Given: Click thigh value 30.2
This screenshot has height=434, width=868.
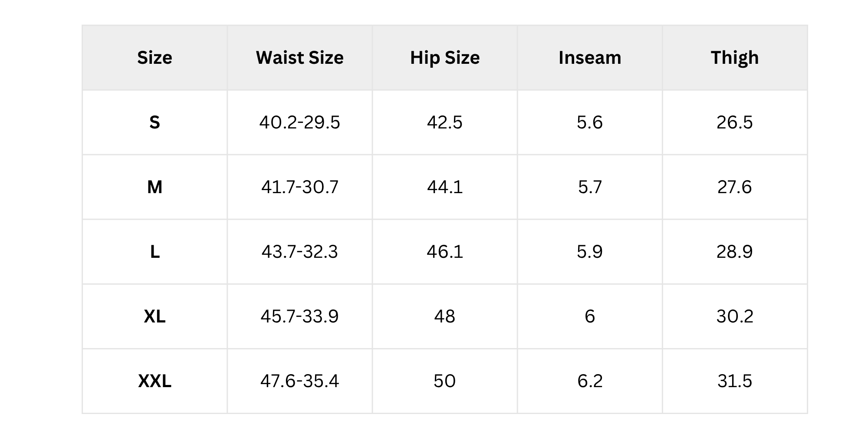Looking at the screenshot, I should tap(735, 316).
